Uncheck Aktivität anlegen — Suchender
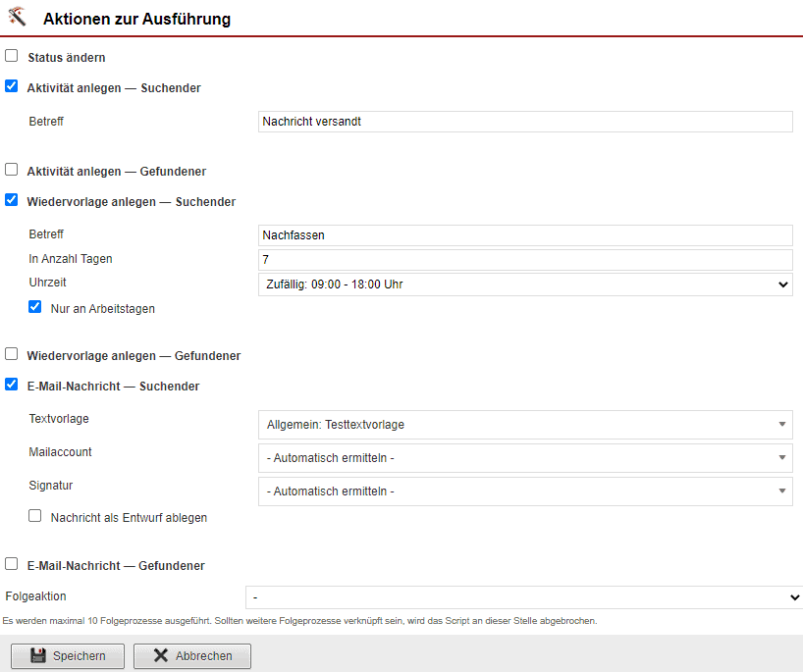 tap(12, 86)
